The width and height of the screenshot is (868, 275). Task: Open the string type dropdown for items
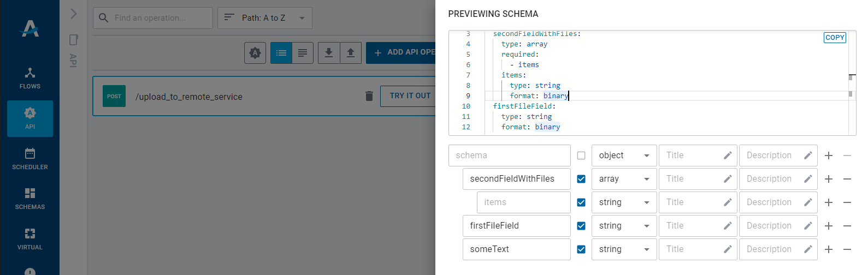click(624, 202)
